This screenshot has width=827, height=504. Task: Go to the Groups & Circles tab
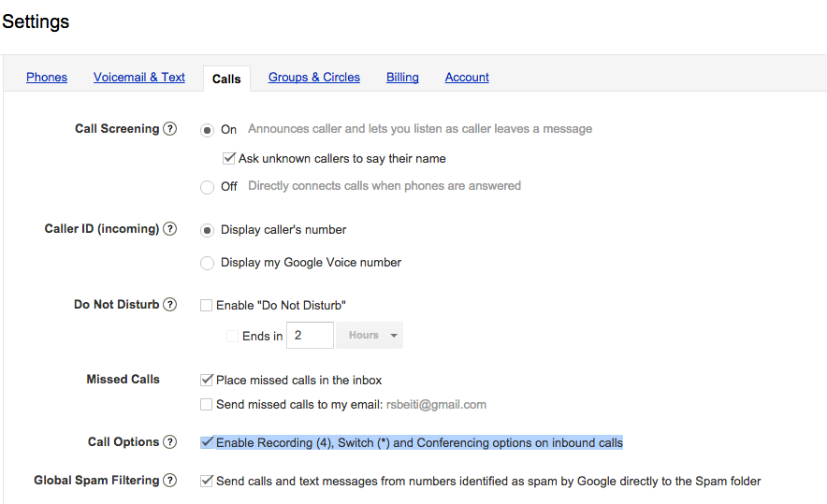point(314,78)
